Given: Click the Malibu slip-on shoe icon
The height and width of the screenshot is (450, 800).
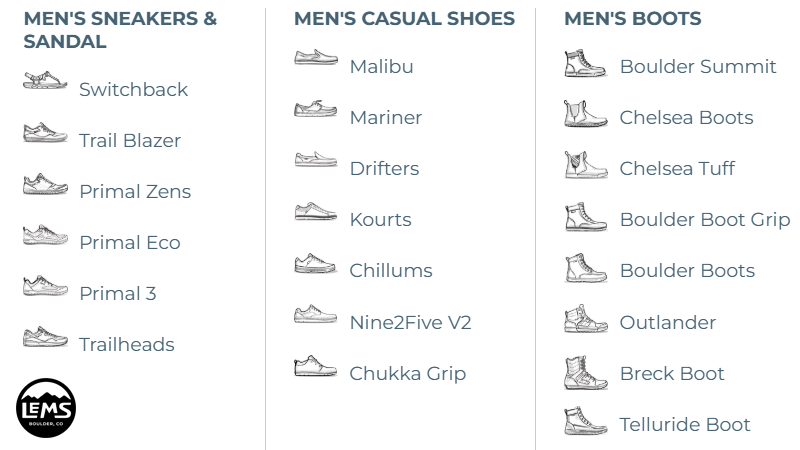Looking at the screenshot, I should pyautogui.click(x=316, y=58).
